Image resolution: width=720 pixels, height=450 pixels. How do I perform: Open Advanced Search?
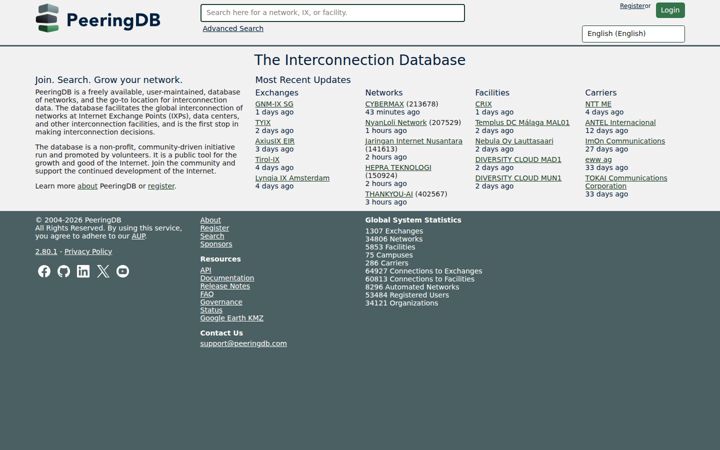(x=233, y=28)
